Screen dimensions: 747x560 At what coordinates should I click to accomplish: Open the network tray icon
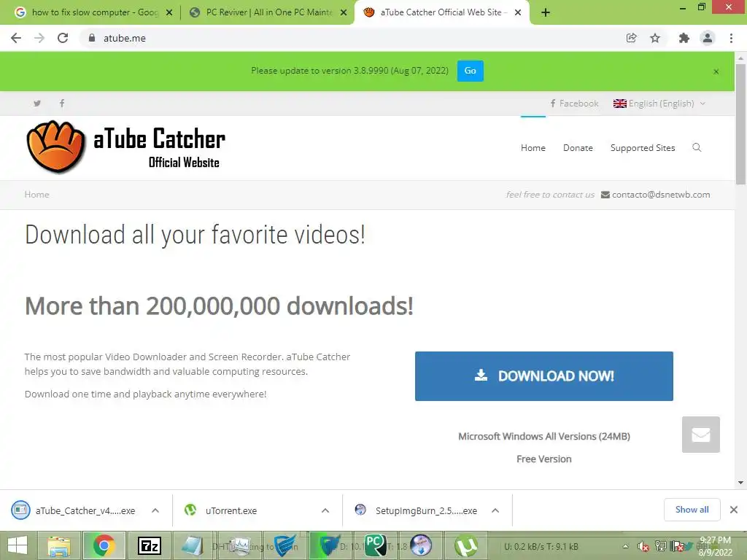660,546
